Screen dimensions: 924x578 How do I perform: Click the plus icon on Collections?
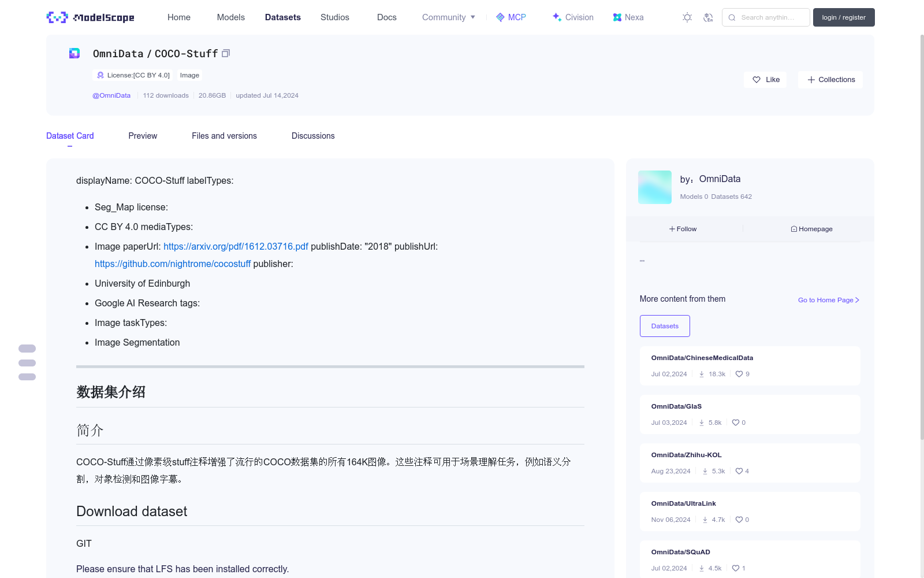tap(811, 80)
